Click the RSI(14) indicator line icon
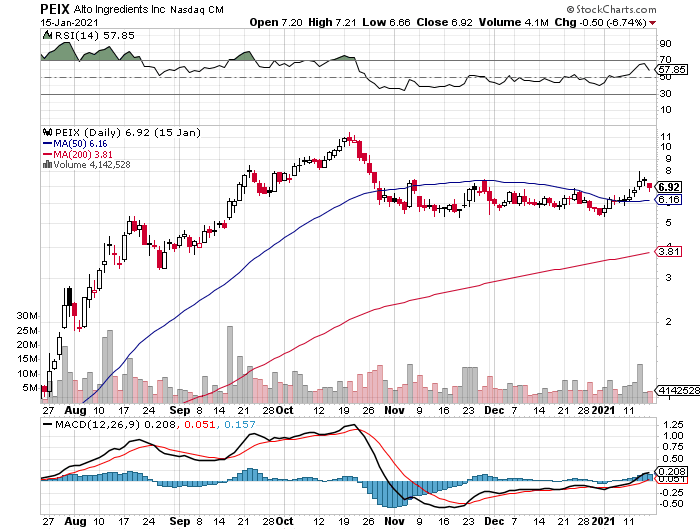 click(x=46, y=34)
